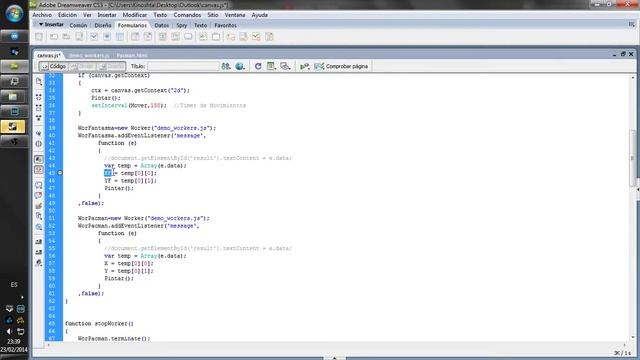Screen dimensions: 640x360
Task: Format source code via coding toolbar
Action: [x=39, y=262]
